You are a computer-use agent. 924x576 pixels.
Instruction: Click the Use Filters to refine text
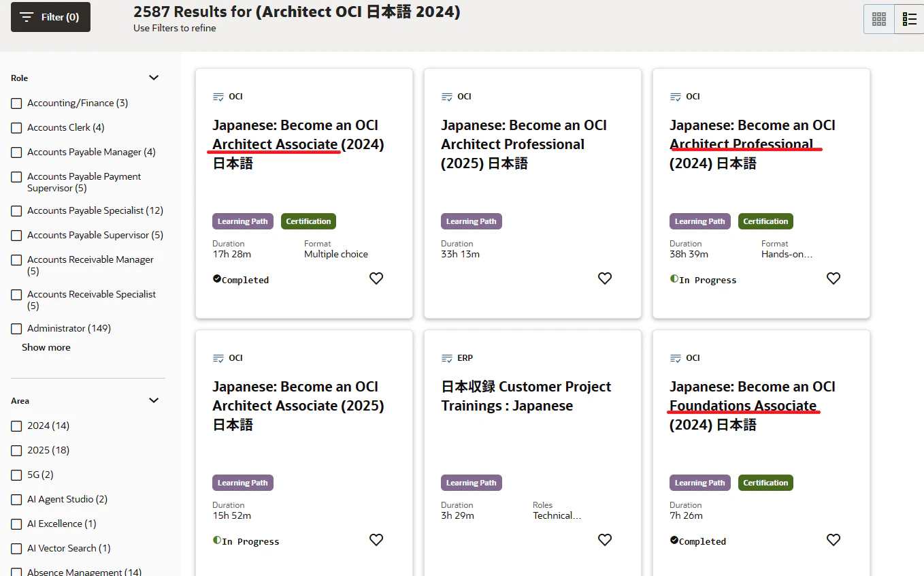pyautogui.click(x=175, y=28)
